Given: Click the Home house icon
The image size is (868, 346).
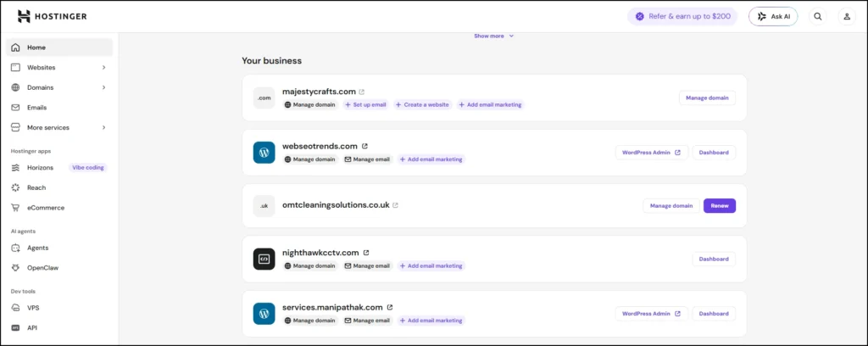Looking at the screenshot, I should pyautogui.click(x=15, y=47).
